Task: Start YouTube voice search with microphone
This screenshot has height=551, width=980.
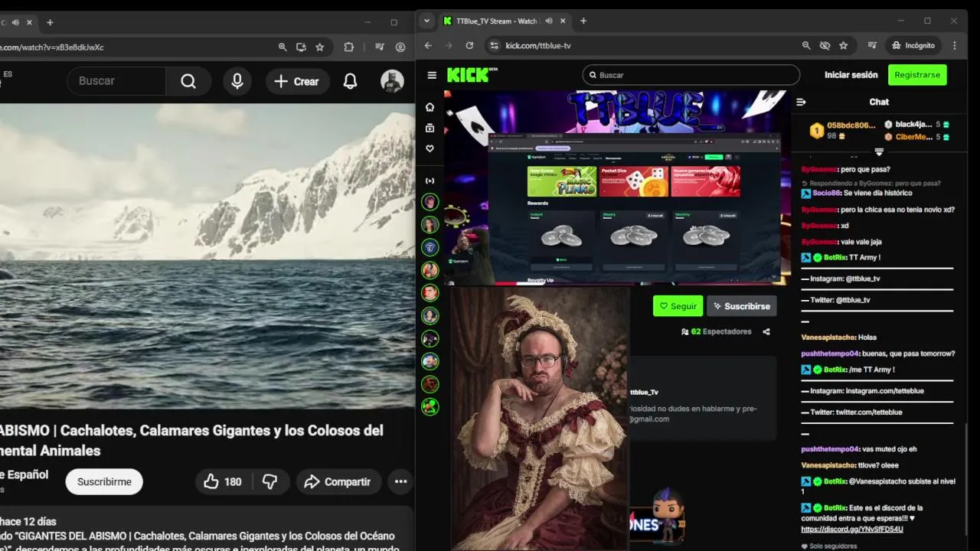Action: [237, 81]
